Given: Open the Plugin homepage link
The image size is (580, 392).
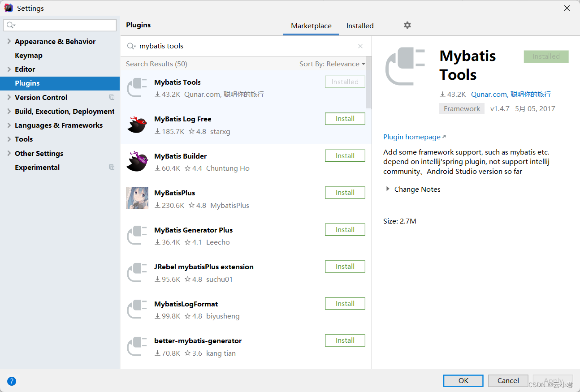Looking at the screenshot, I should coord(415,137).
